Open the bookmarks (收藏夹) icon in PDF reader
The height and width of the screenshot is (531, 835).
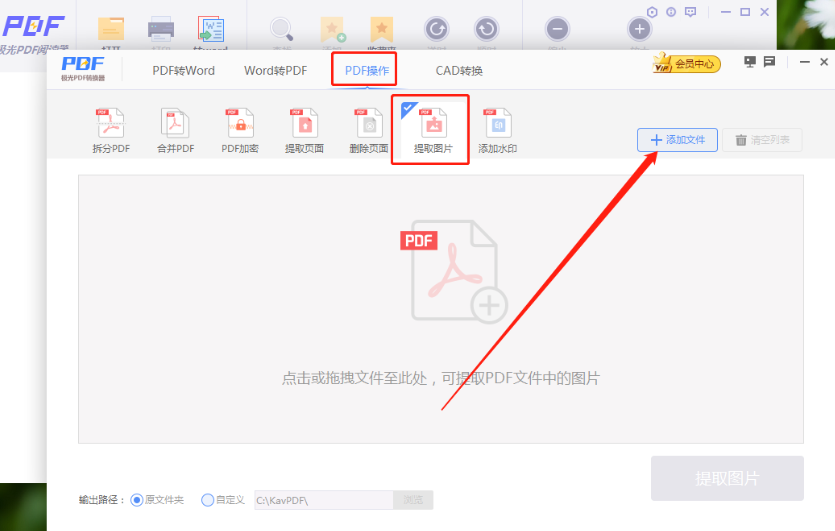click(381, 29)
